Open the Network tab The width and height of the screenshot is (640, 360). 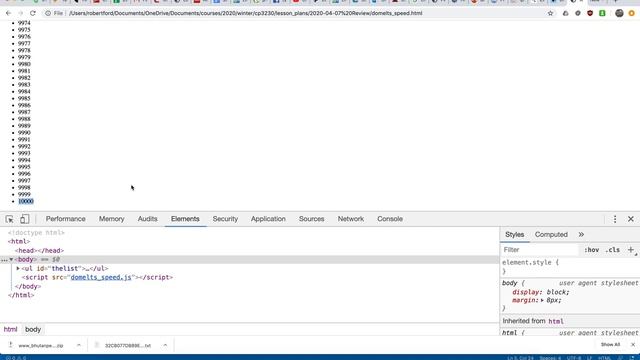coord(351,219)
